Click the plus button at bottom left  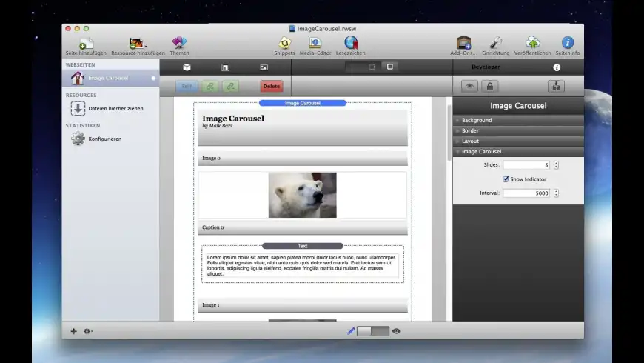(x=73, y=331)
